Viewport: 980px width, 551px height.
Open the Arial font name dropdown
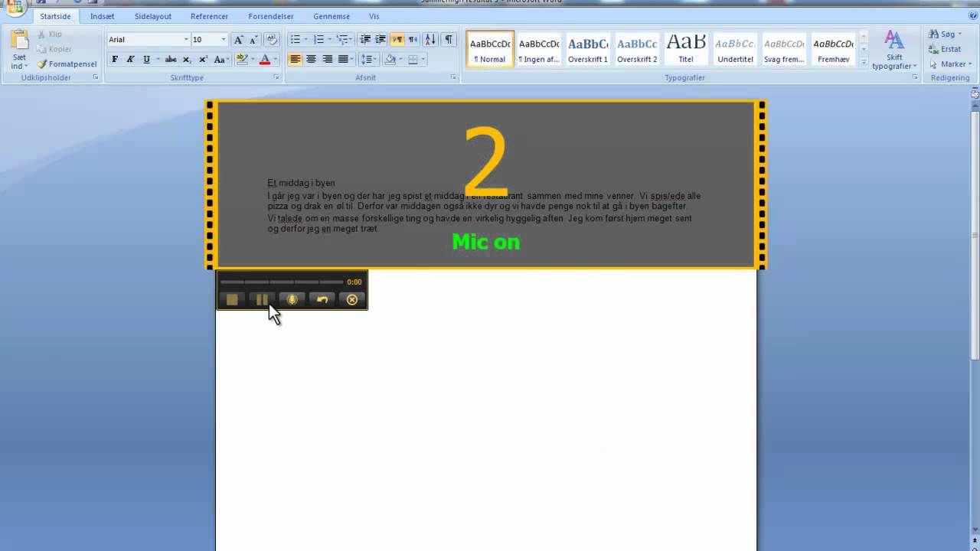point(185,39)
